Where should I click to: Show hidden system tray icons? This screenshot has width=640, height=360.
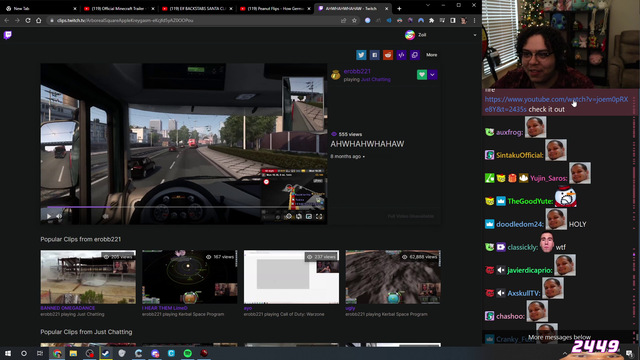(565, 353)
